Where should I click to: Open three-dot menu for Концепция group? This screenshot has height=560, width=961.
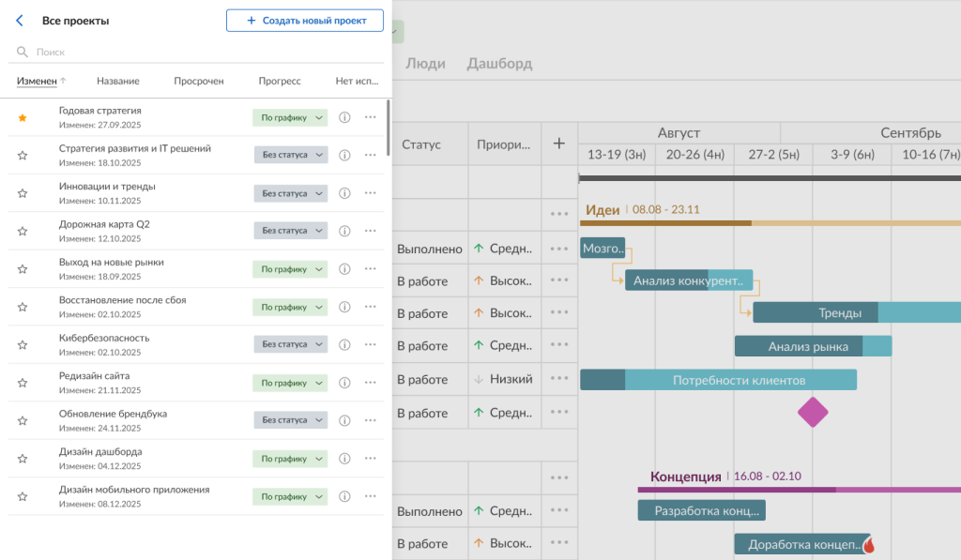[x=559, y=477]
